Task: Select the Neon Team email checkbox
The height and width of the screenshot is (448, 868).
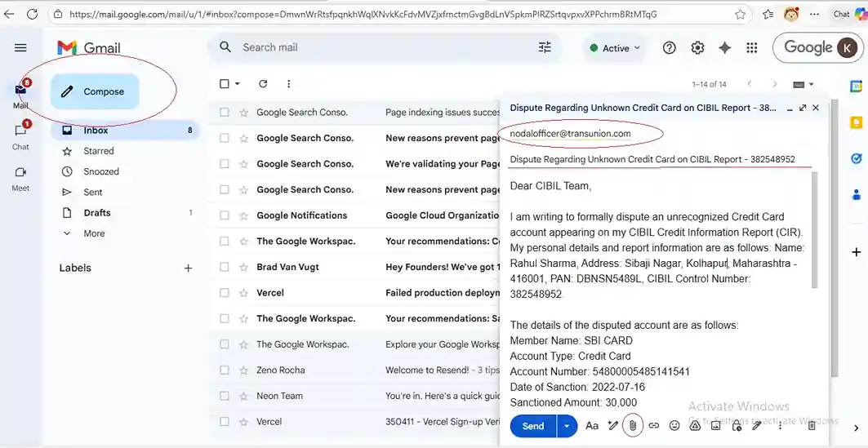Action: (225, 396)
